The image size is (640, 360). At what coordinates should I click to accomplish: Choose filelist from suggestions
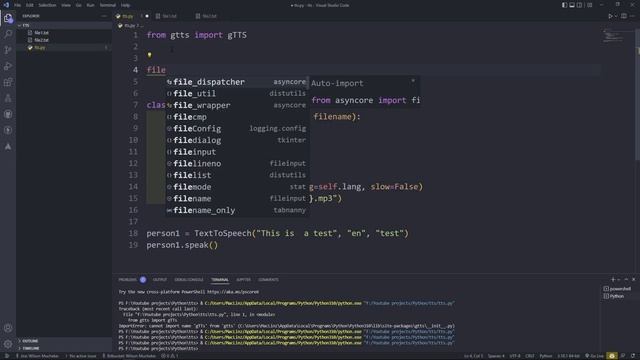click(236, 175)
